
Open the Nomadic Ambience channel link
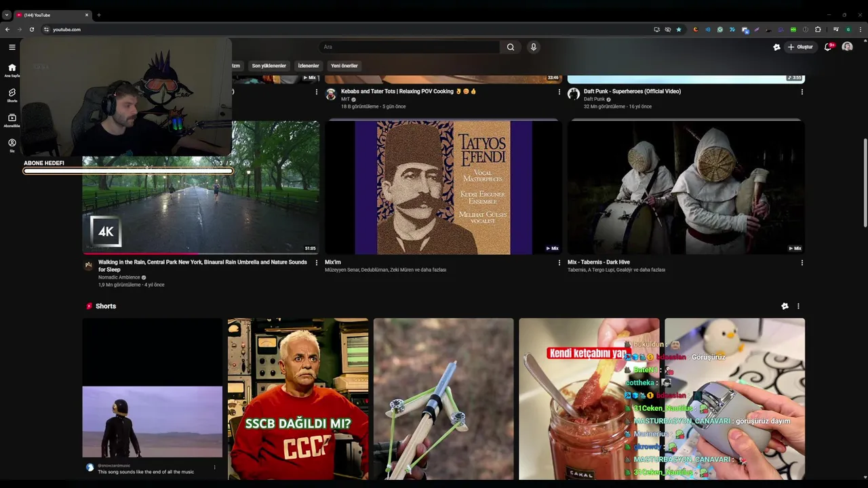pyautogui.click(x=119, y=277)
